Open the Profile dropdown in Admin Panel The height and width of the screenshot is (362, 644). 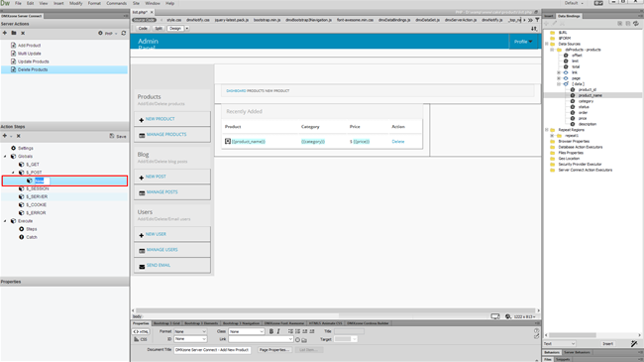click(523, 42)
